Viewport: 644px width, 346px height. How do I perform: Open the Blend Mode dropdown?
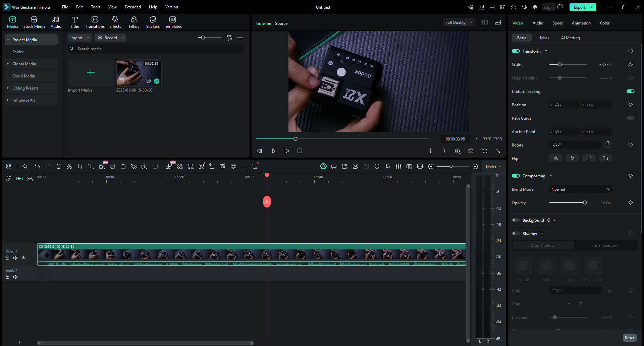[x=580, y=189]
